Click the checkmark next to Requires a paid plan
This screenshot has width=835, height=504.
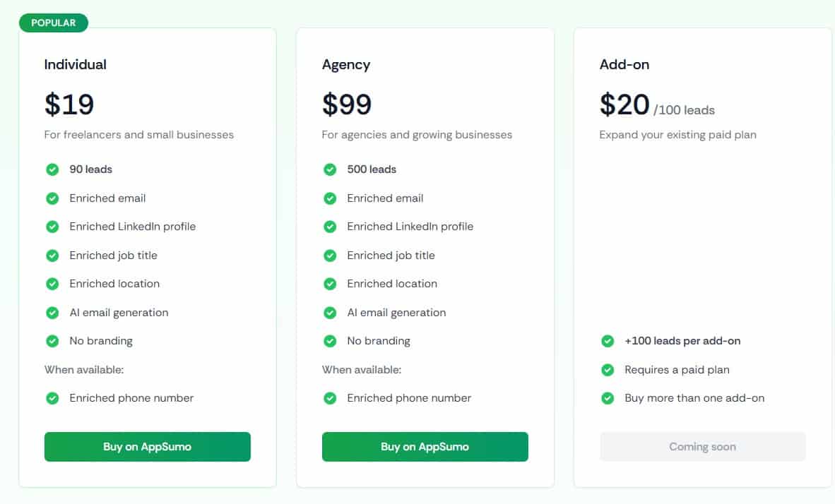coord(608,370)
